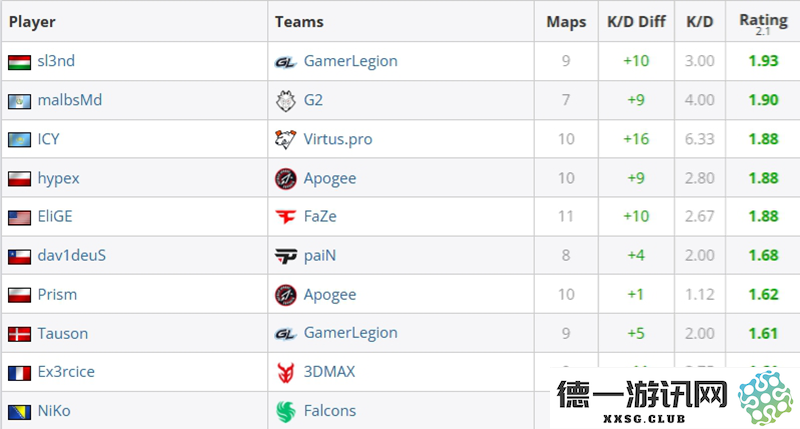The image size is (800, 429).
Task: Click the FaZe team logo icon
Action: point(285,217)
